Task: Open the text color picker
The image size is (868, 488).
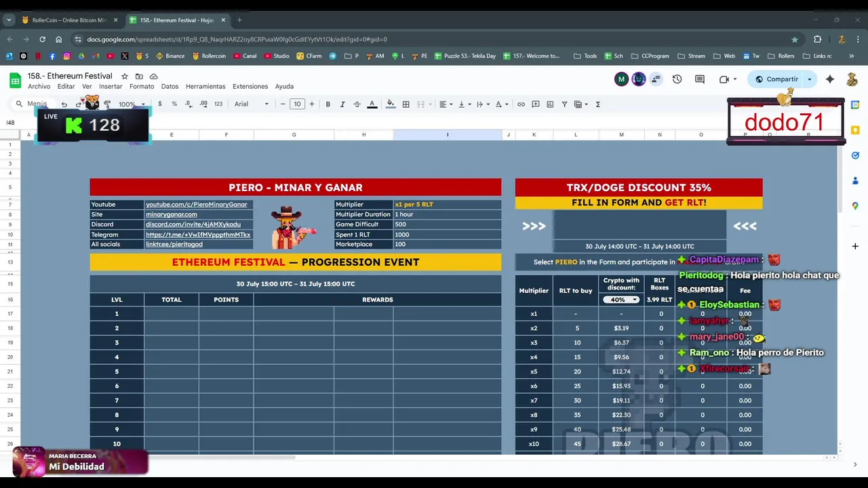Action: pos(372,104)
